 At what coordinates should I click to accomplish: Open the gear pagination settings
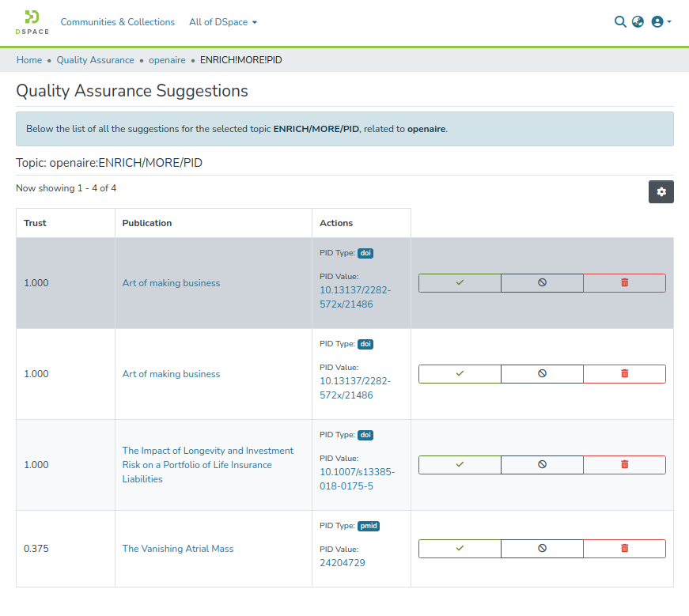[x=661, y=192]
